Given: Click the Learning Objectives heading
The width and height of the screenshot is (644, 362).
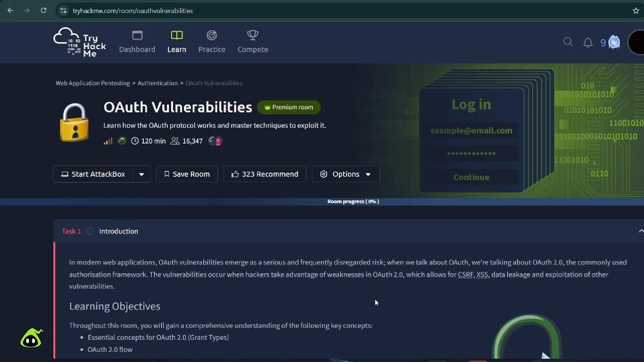Looking at the screenshot, I should point(115,306).
